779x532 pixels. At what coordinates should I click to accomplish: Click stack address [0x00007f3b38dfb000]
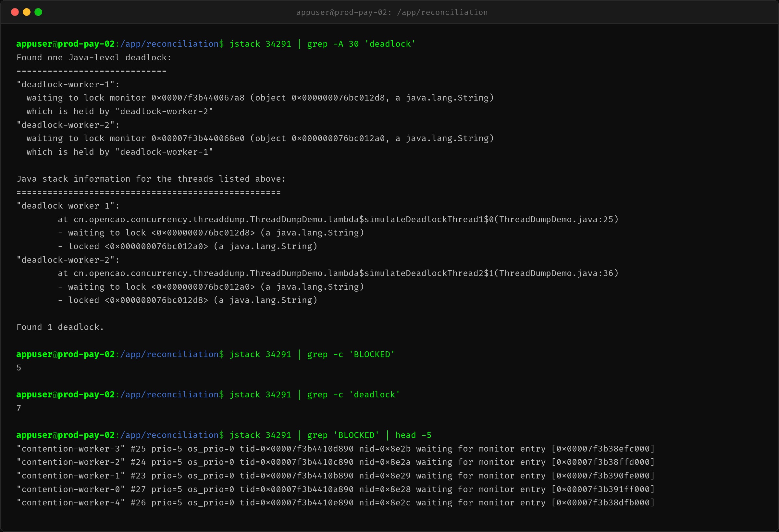coord(603,502)
